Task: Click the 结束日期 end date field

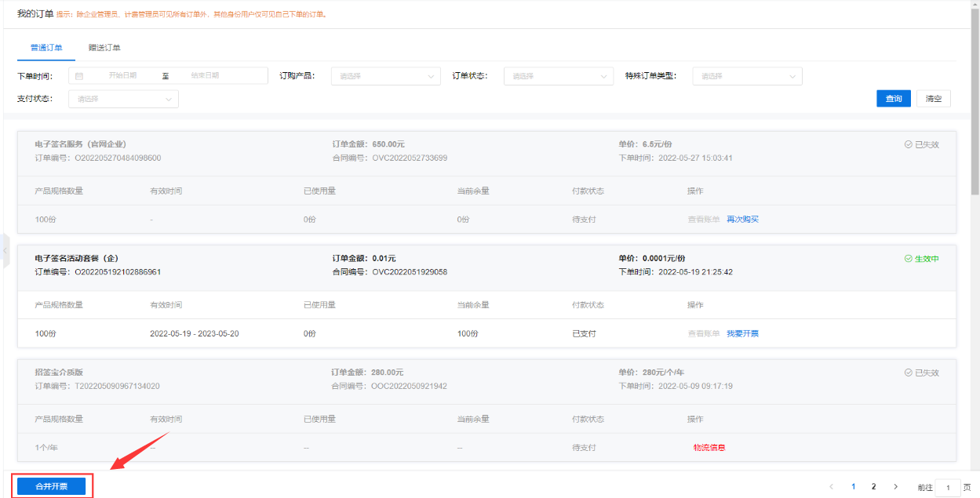Action: click(x=205, y=76)
